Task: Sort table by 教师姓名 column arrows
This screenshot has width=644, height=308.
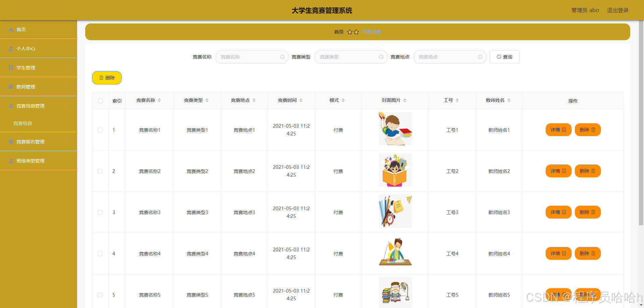Action: coord(509,100)
